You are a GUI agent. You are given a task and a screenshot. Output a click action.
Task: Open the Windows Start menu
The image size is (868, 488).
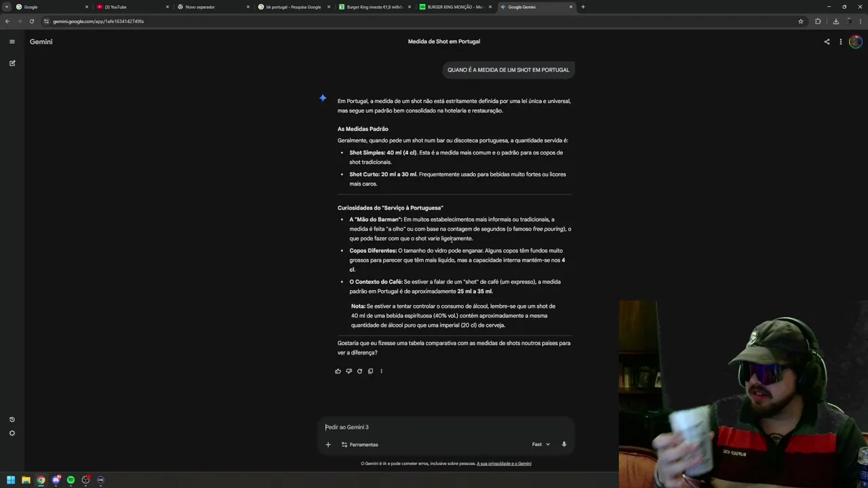(11, 480)
